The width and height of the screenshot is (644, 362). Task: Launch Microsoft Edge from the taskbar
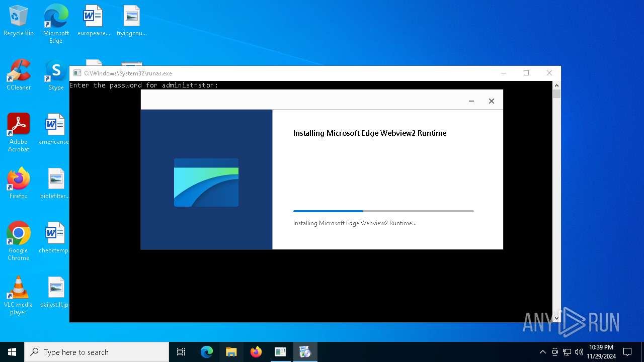tap(207, 352)
